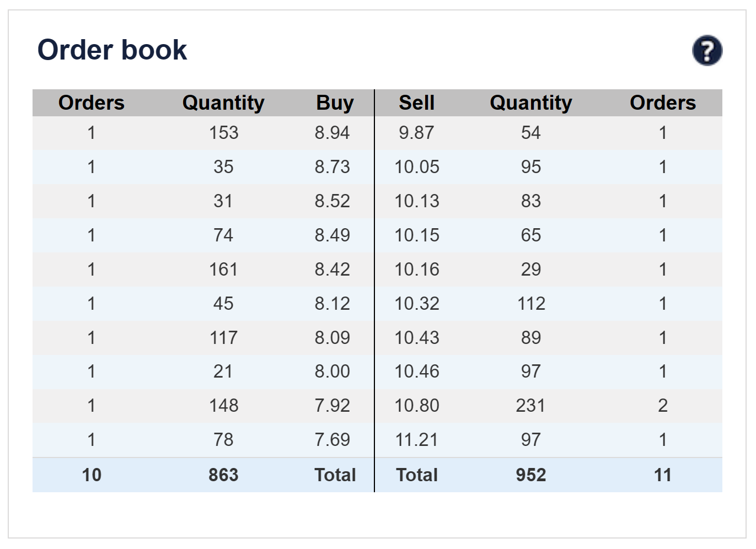Click buy quantity 161
This screenshot has width=756, height=549.
tap(223, 270)
